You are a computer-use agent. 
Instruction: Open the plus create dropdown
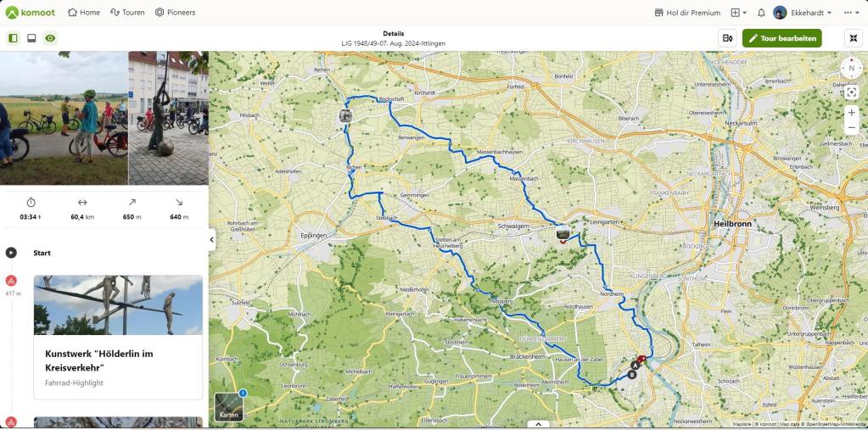point(738,12)
